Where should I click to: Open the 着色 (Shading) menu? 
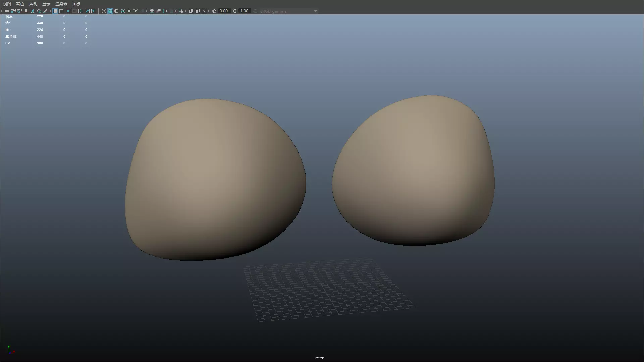20,4
